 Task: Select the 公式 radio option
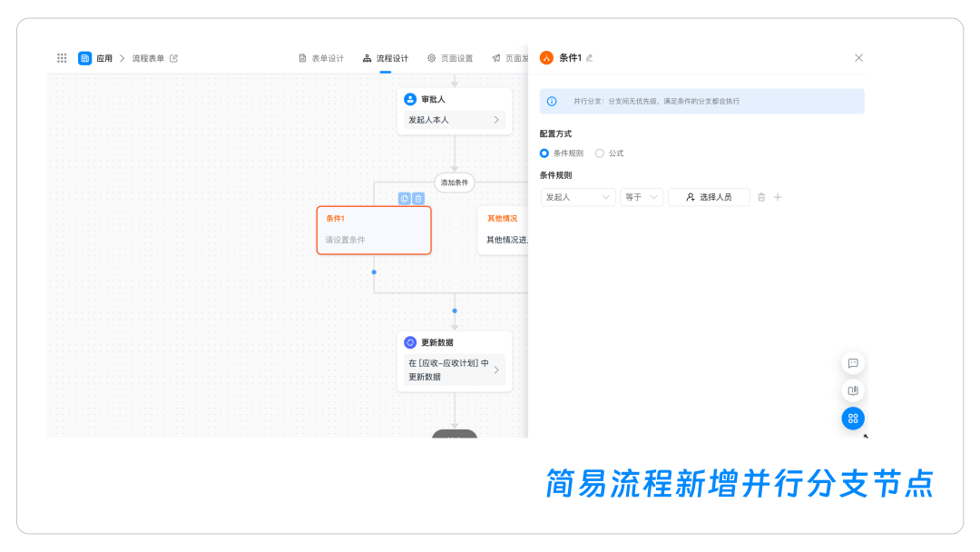[600, 153]
